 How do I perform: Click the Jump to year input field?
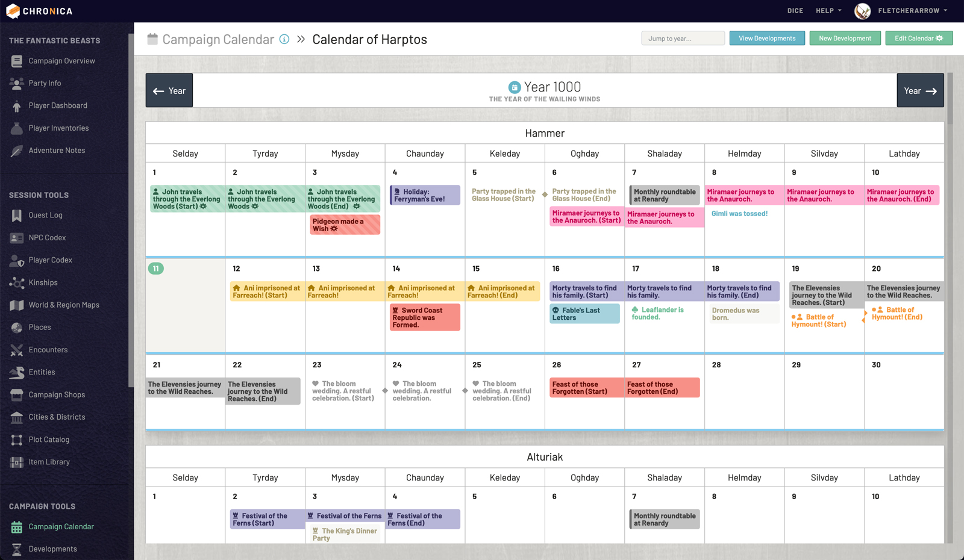pyautogui.click(x=683, y=39)
